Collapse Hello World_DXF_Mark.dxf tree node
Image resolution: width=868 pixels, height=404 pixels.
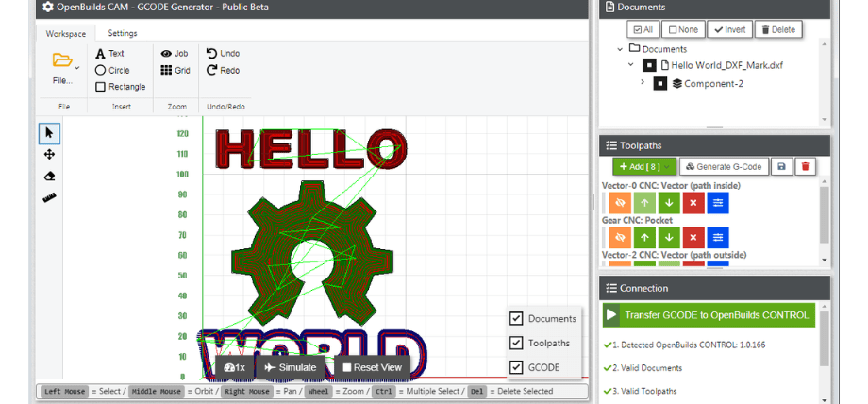pyautogui.click(x=631, y=65)
